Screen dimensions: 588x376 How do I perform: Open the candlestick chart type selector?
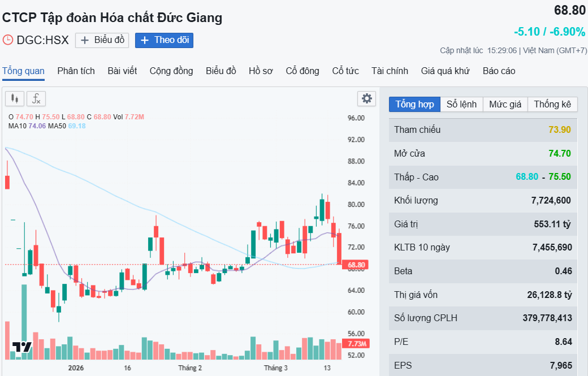click(x=15, y=99)
